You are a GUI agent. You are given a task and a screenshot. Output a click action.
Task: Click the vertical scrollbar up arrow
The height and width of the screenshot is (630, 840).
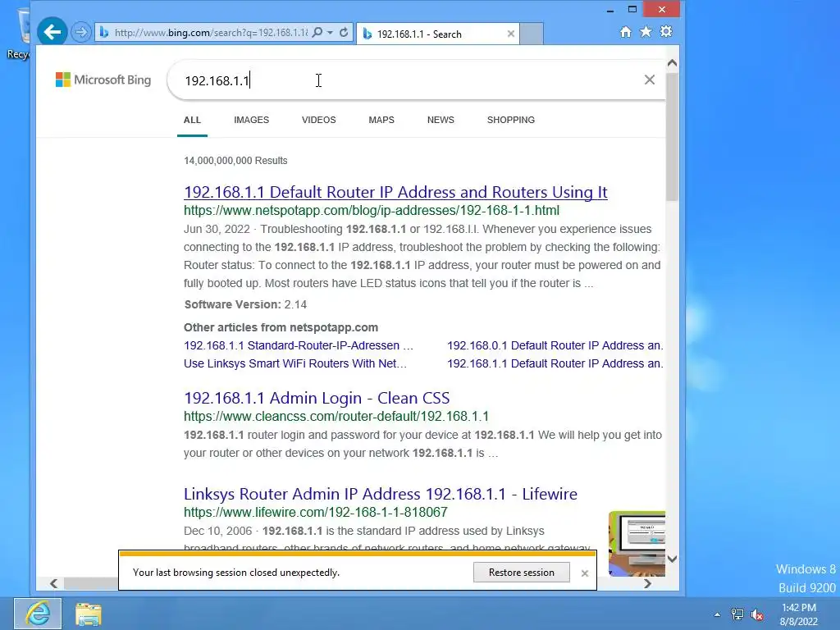[673, 63]
